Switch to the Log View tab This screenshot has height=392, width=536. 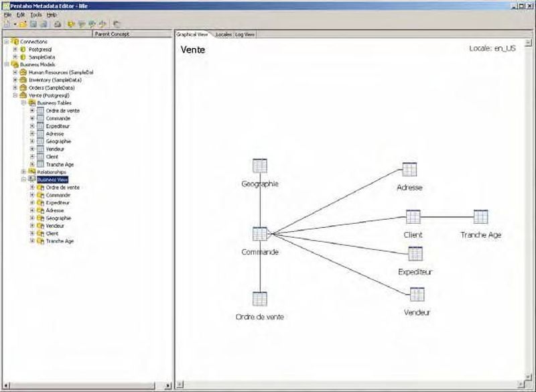(x=244, y=34)
